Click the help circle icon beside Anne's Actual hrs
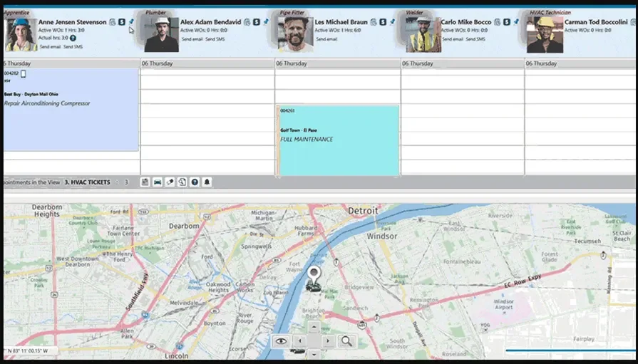This screenshot has height=364, width=638. pos(73,38)
